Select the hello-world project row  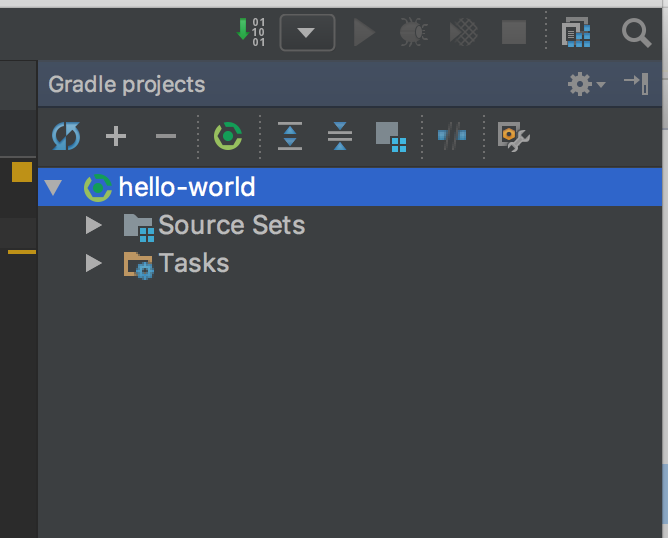tap(350, 187)
